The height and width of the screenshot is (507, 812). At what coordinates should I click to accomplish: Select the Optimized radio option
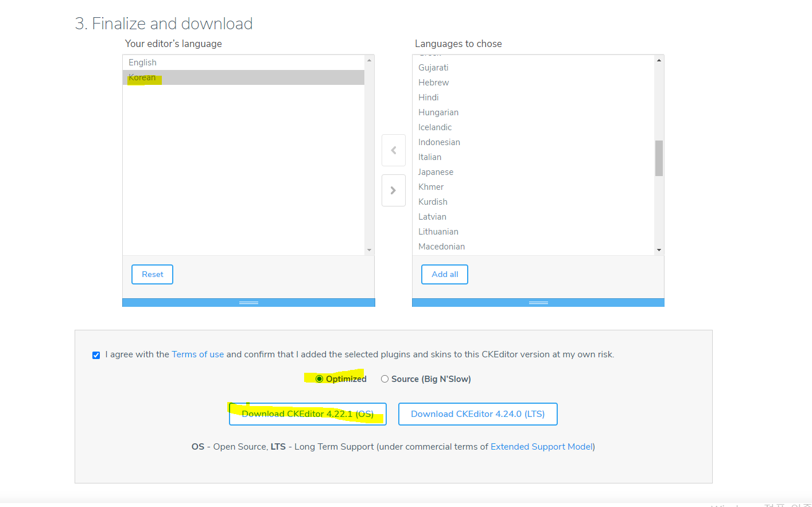pos(320,379)
